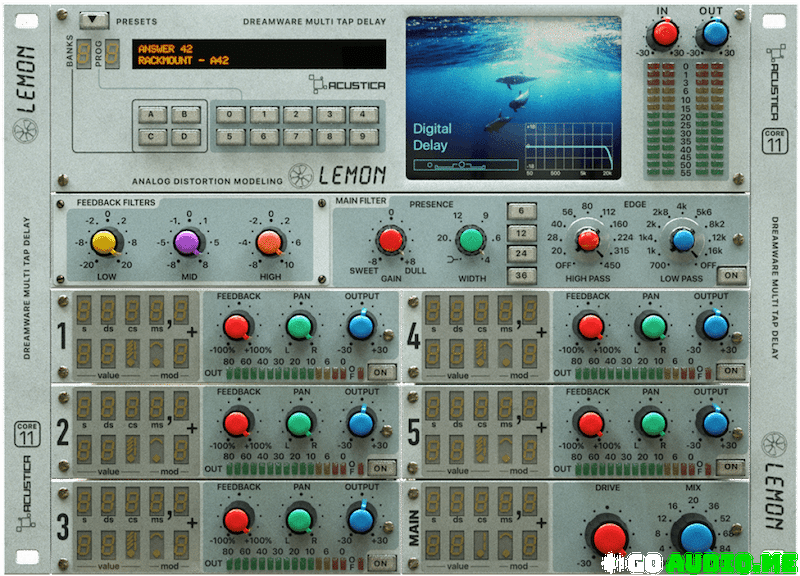The height and width of the screenshot is (576, 800).
Task: Click the red High Pass knob
Action: click(x=588, y=240)
